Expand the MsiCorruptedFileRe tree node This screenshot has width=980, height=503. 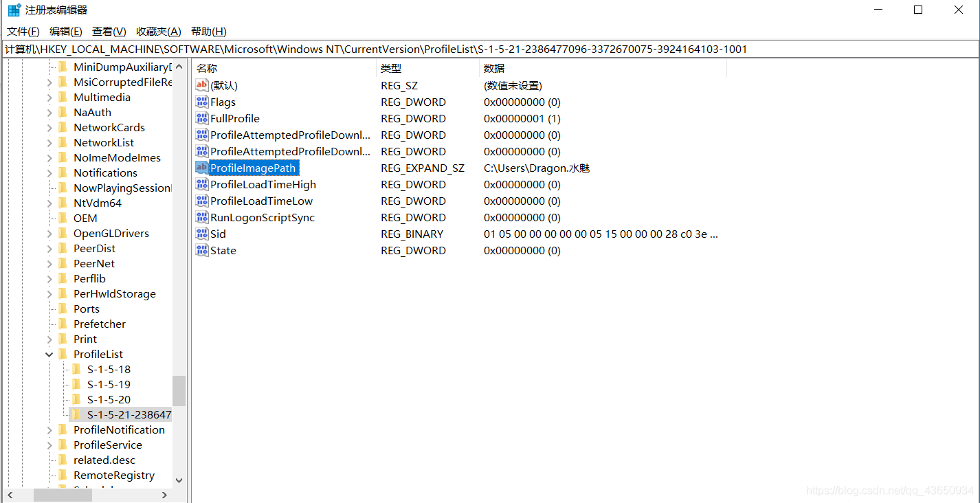pos(49,82)
